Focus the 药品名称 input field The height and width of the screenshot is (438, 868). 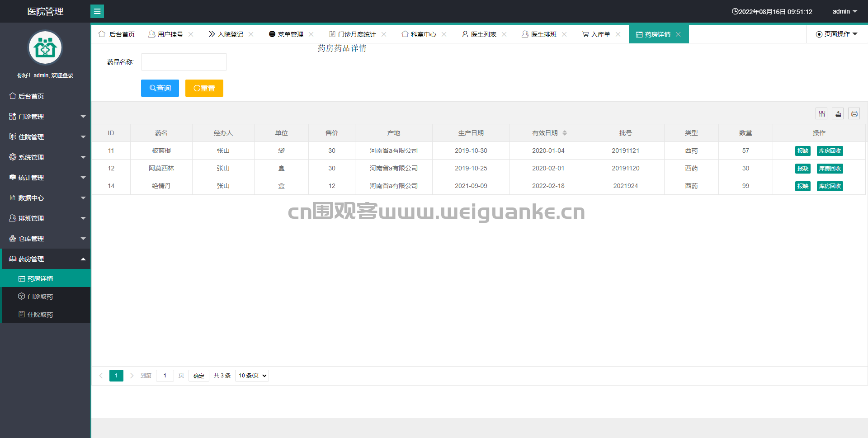(x=184, y=62)
